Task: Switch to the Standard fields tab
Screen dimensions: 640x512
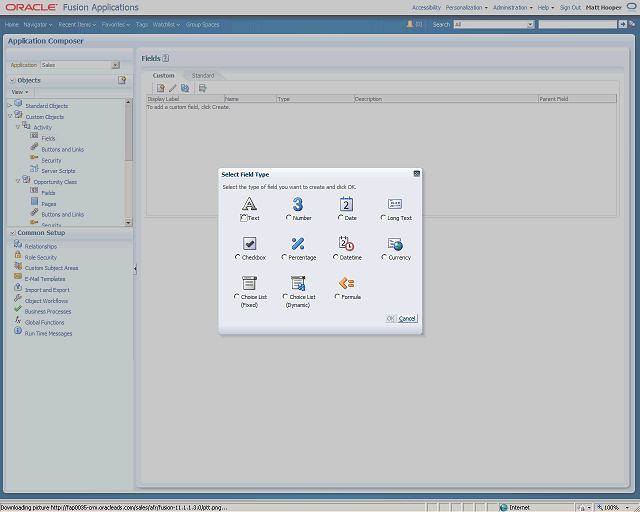Action: point(203,76)
